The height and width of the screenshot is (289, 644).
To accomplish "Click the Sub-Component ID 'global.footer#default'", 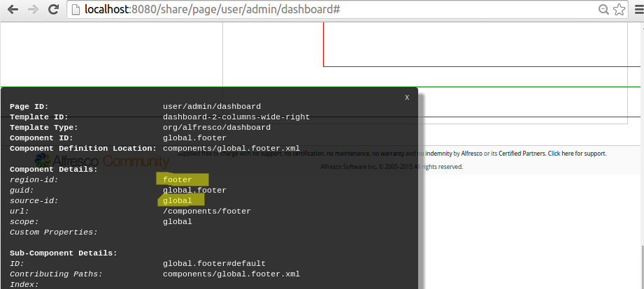I will (214, 264).
